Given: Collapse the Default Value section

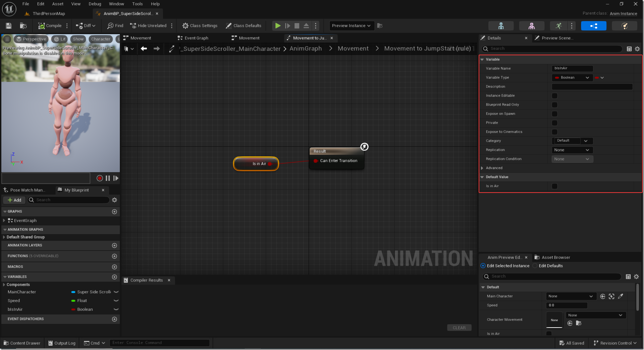Looking at the screenshot, I should click(482, 177).
